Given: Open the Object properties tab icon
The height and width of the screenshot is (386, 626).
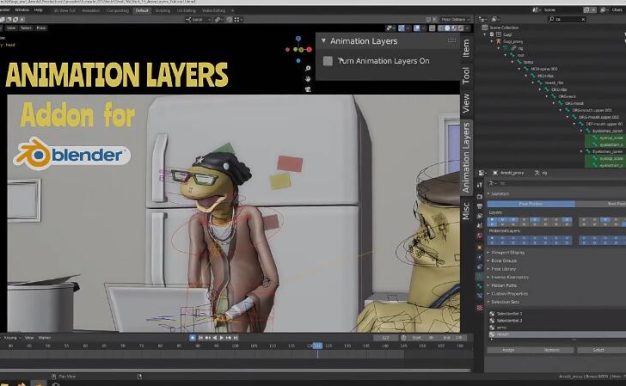Looking at the screenshot, I should tap(479, 247).
